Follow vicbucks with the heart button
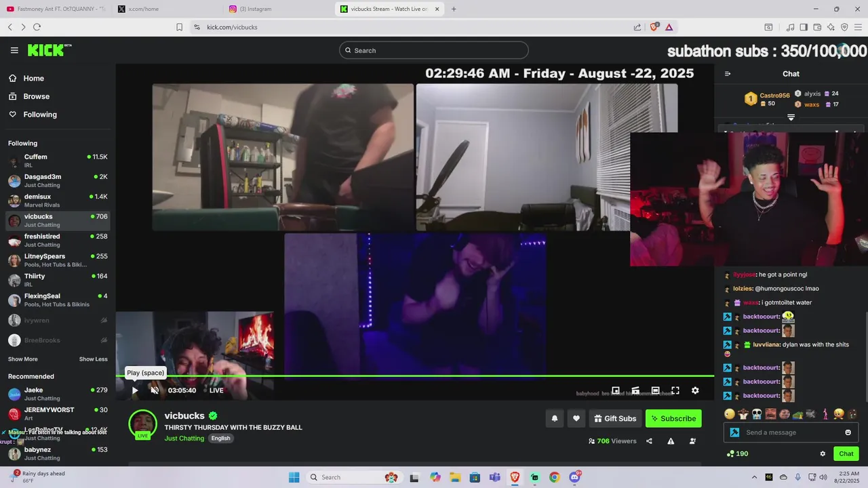The image size is (868, 488). 576,419
